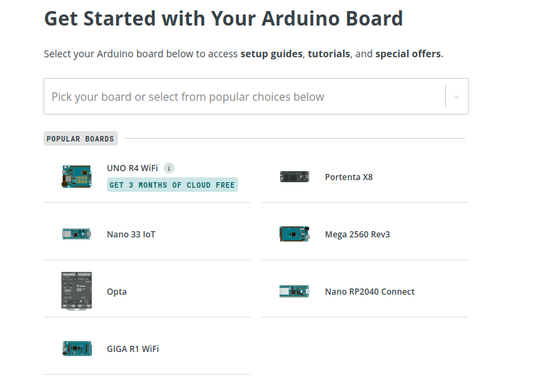The image size is (548, 392).
Task: Click the 'Get Started with Your Arduino Board' heading
Action: coord(224,19)
